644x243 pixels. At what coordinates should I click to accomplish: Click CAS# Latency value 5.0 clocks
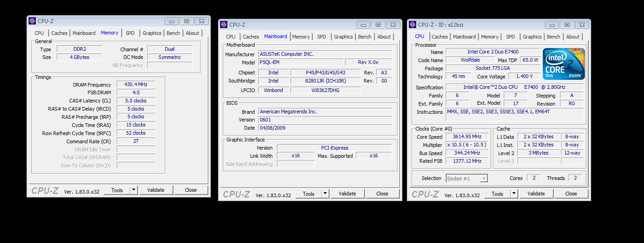136,101
